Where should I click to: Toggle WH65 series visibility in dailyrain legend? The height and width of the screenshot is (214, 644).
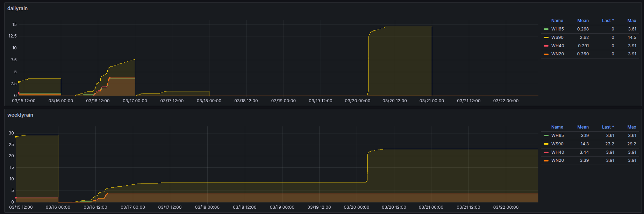(x=557, y=29)
